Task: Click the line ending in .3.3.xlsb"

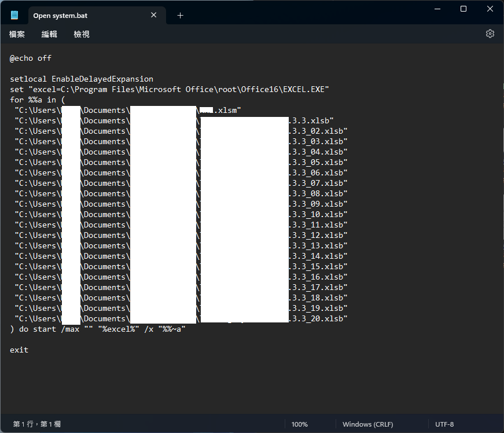Action: click(174, 121)
